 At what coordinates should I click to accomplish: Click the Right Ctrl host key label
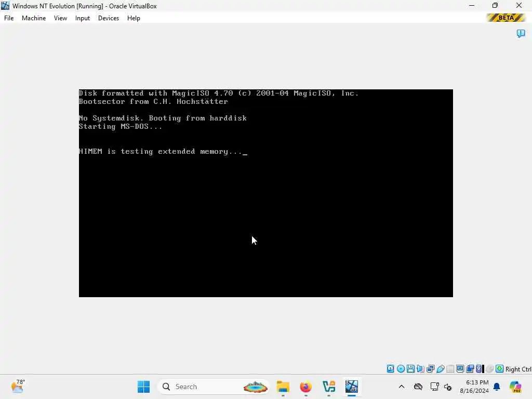(518, 369)
